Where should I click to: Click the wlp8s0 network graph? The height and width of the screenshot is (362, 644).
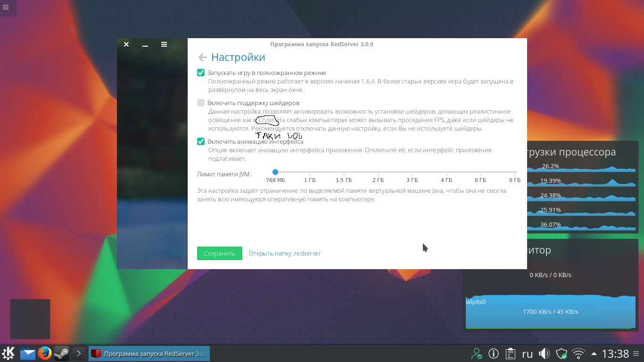[x=551, y=312]
